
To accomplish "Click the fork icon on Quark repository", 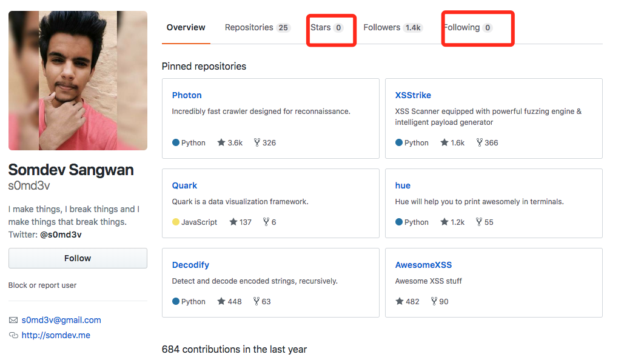I will pyautogui.click(x=266, y=222).
